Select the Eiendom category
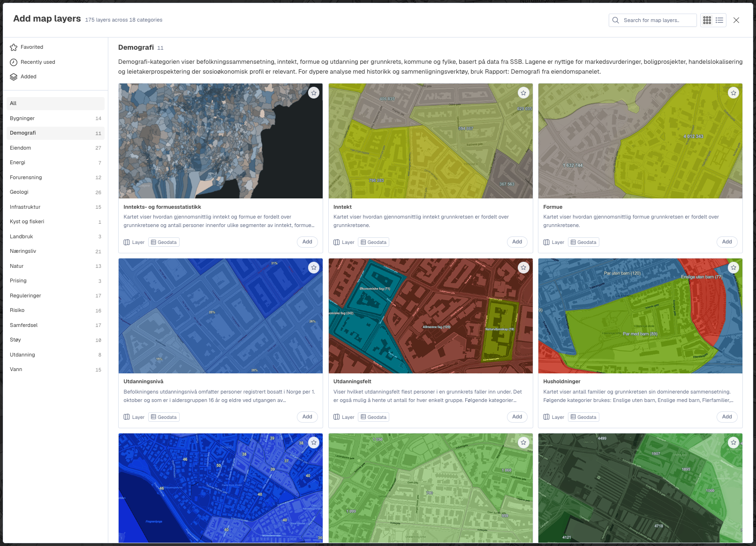The image size is (756, 546). click(55, 148)
